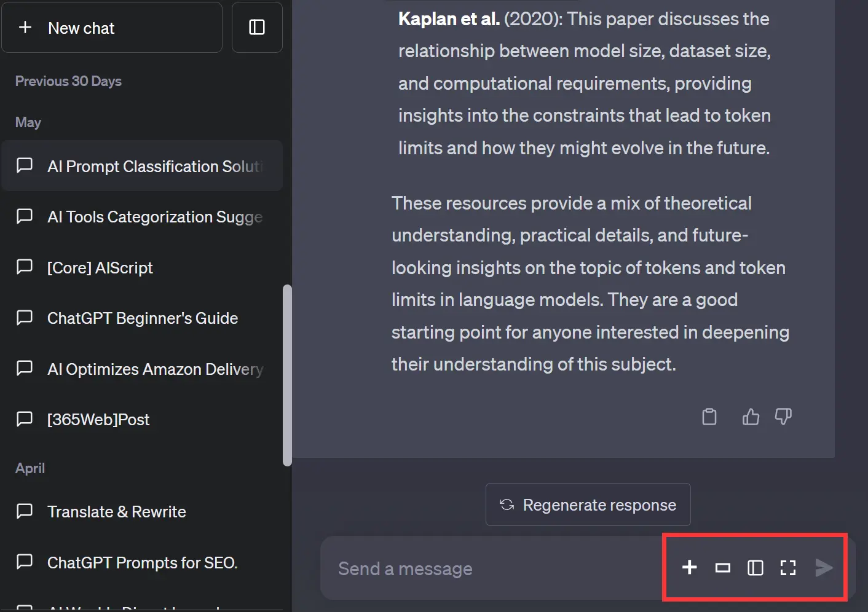The image size is (868, 612).
Task: Copy the response with clipboard icon
Action: [709, 417]
